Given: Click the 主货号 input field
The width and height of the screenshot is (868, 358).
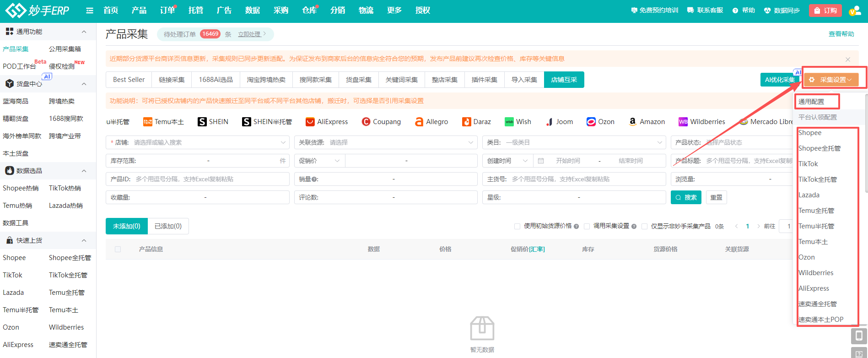Looking at the screenshot, I should pos(574,179).
